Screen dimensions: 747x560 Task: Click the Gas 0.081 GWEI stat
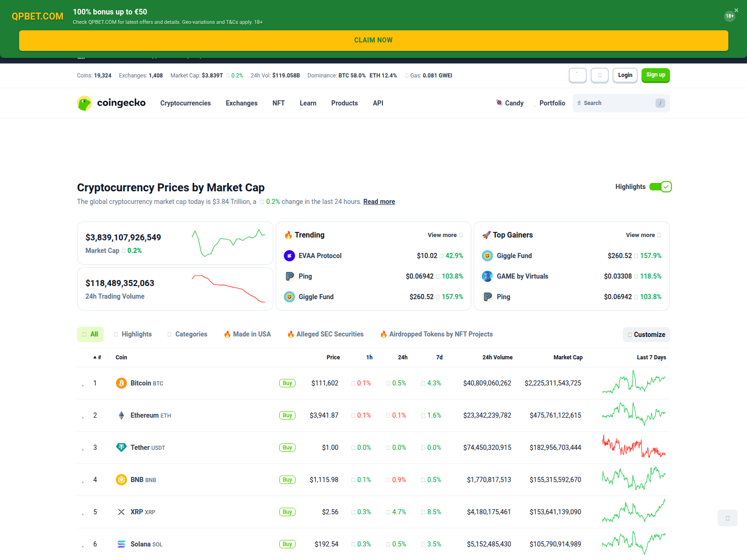pyautogui.click(x=429, y=76)
